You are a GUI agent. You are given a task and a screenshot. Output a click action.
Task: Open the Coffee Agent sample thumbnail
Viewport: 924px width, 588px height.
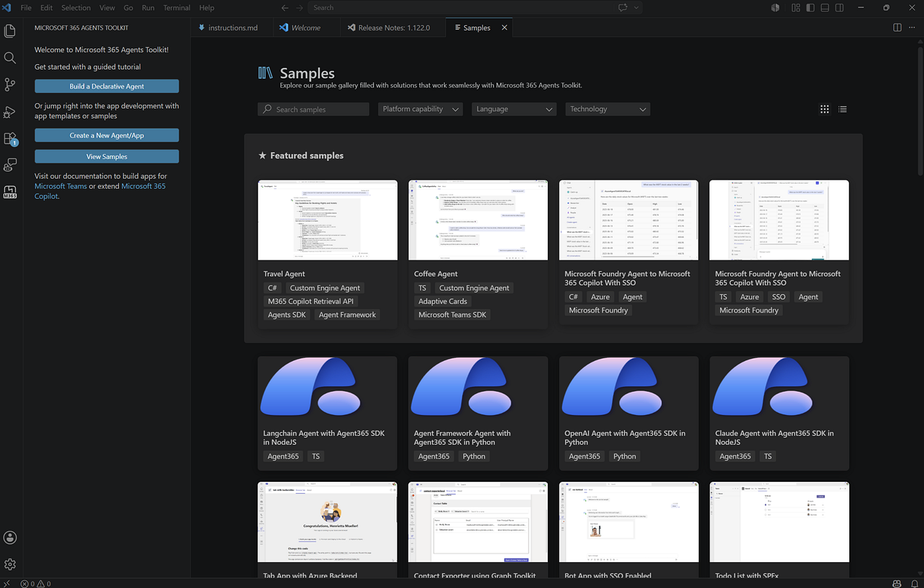(478, 220)
